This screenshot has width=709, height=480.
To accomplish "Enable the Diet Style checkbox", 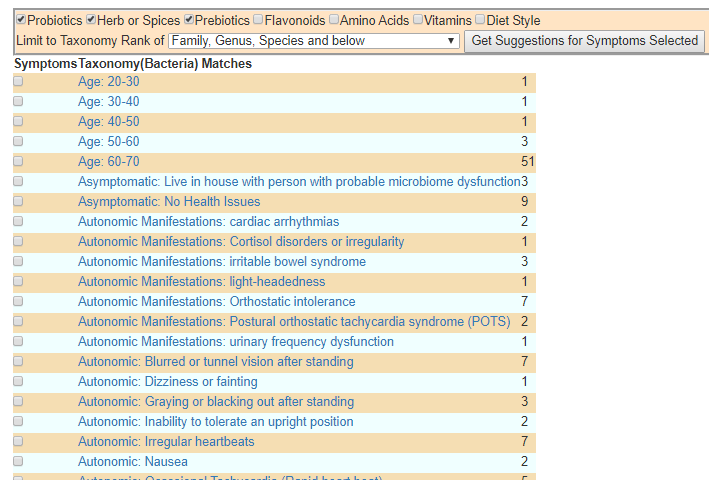I will 480,20.
